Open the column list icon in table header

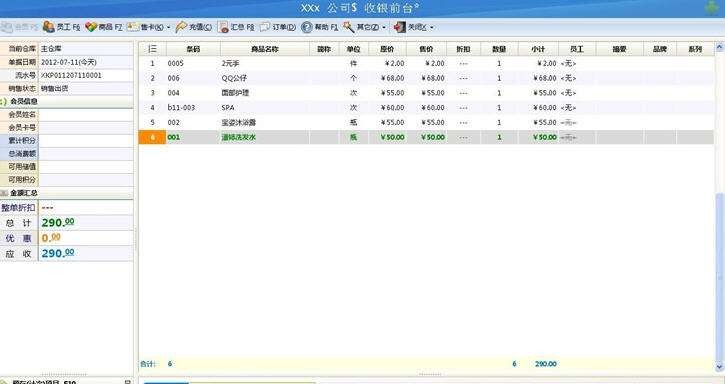point(153,49)
